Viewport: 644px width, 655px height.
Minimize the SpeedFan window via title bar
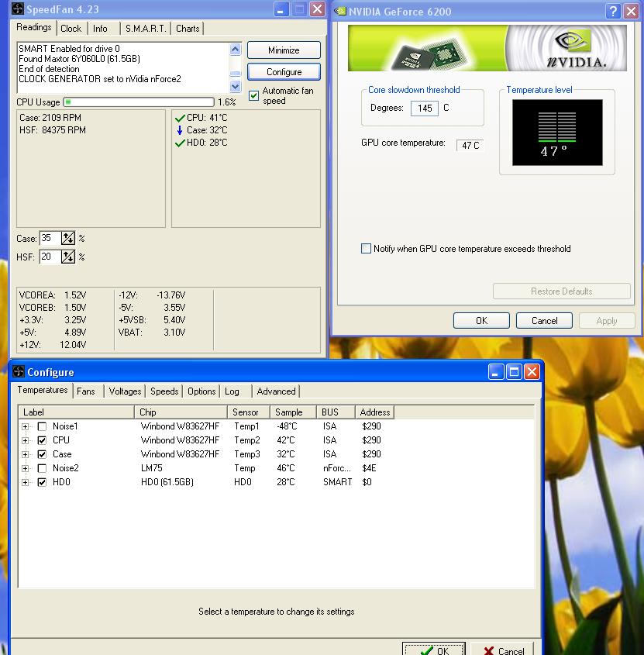point(281,9)
